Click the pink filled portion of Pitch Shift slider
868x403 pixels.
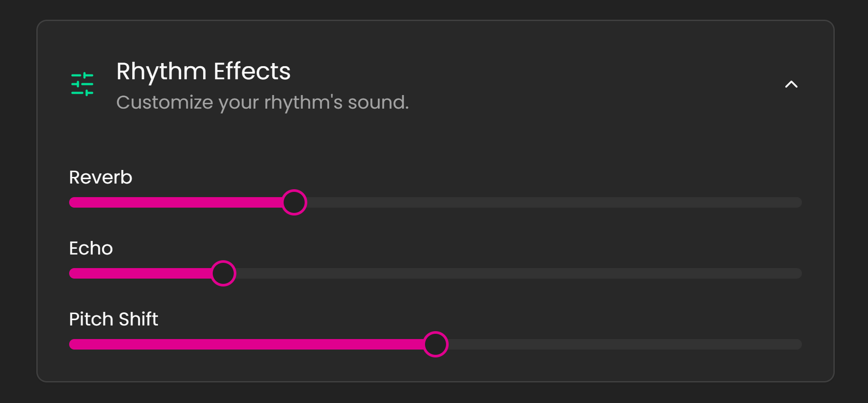point(245,344)
